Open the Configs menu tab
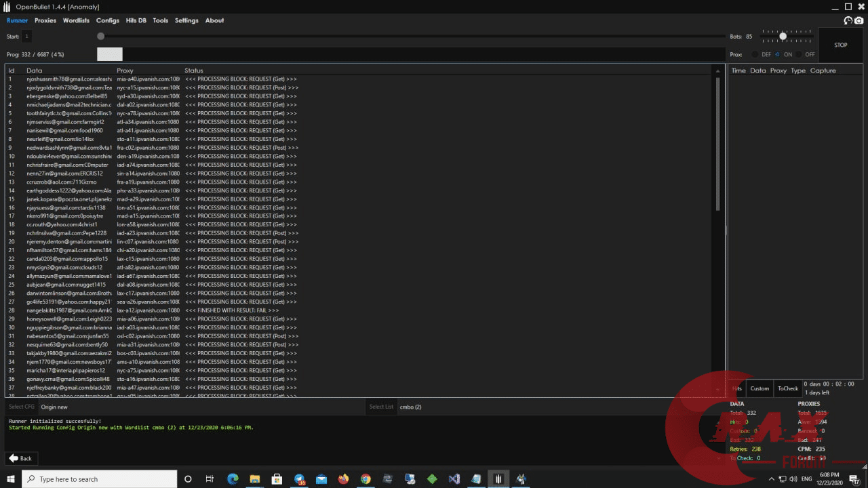868x488 pixels. click(x=108, y=20)
